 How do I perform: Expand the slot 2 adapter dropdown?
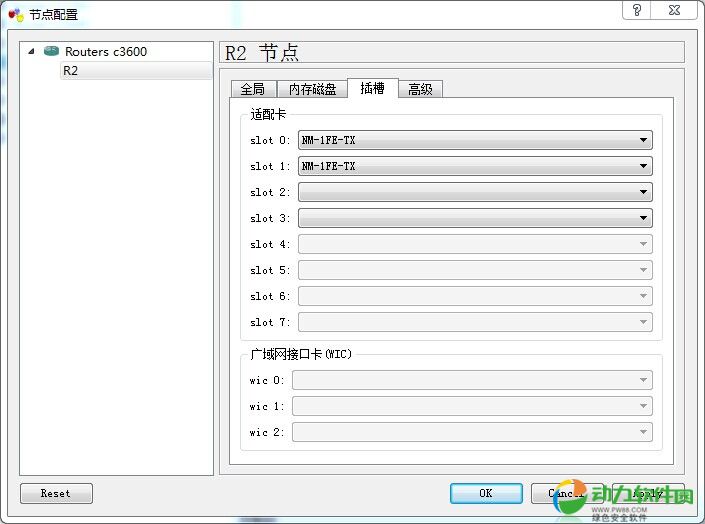click(474, 192)
